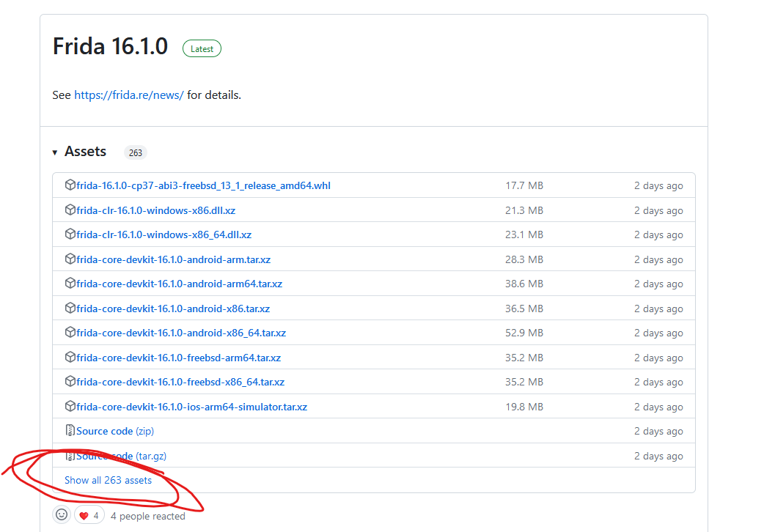Click package icon beside the freebsd amd64.whl file
Viewport: 775px width, 532px height.
coord(70,185)
